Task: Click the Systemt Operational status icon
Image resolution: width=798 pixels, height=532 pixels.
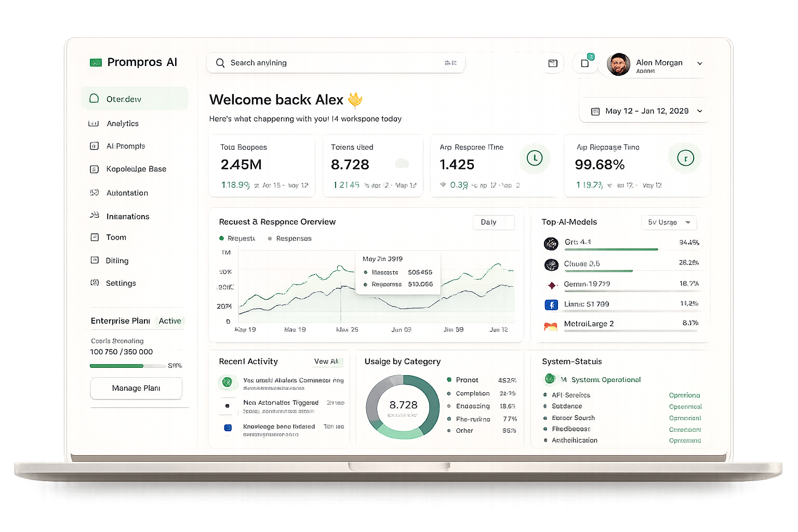Action: [x=549, y=379]
